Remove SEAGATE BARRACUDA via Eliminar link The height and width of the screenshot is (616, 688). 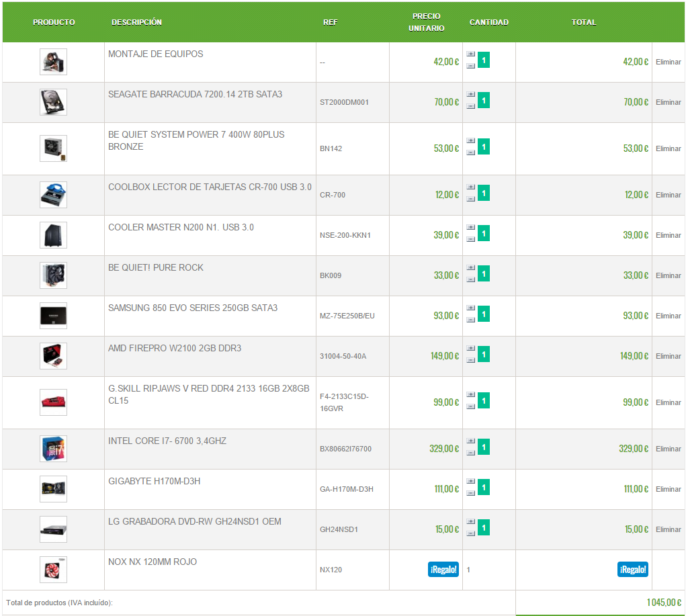point(669,102)
